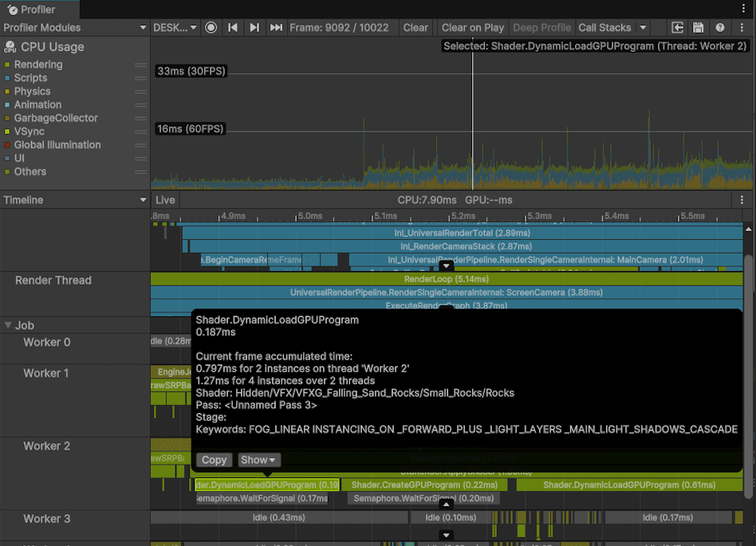Image resolution: width=756 pixels, height=546 pixels.
Task: Click the Clear button
Action: tap(415, 27)
